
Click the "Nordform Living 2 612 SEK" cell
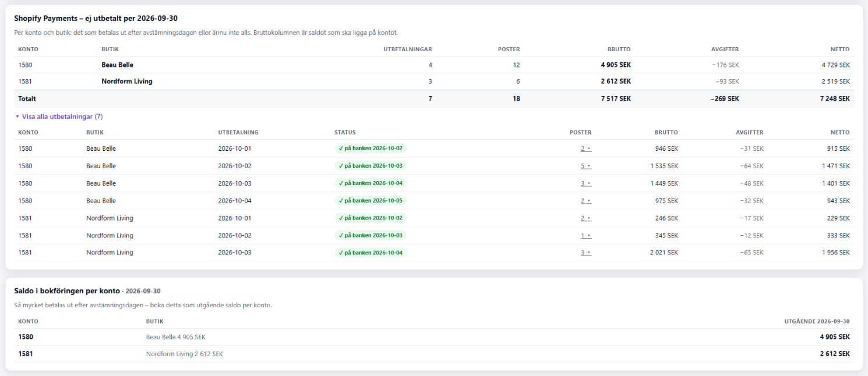(184, 354)
